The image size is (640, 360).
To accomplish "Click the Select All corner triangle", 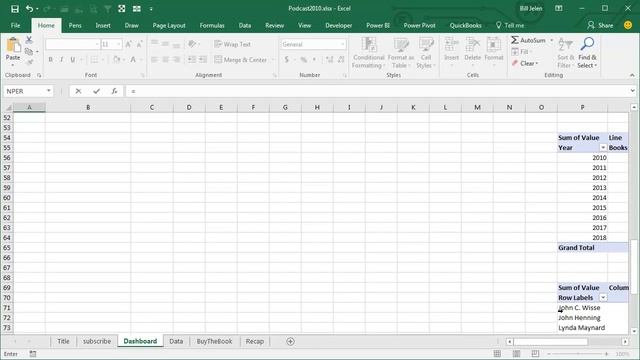I will click(8, 107).
